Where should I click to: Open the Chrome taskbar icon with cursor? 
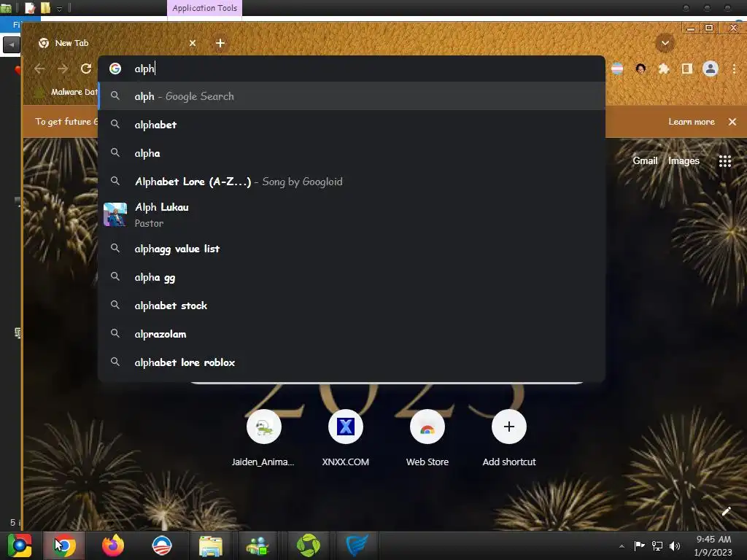pyautogui.click(x=64, y=545)
